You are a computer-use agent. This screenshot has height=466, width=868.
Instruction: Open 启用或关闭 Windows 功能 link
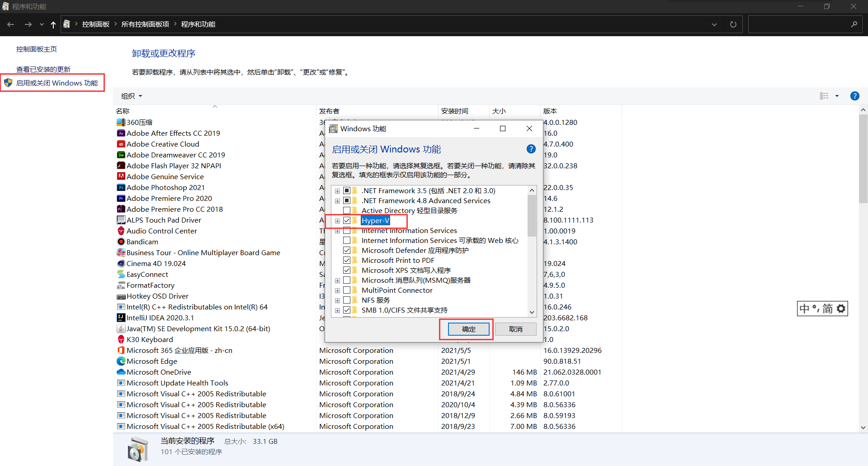pyautogui.click(x=57, y=83)
